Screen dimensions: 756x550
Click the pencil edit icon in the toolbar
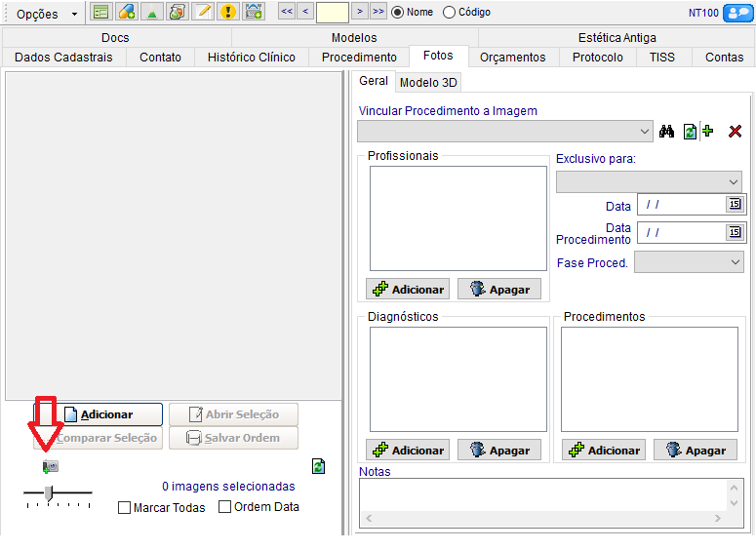pyautogui.click(x=203, y=12)
